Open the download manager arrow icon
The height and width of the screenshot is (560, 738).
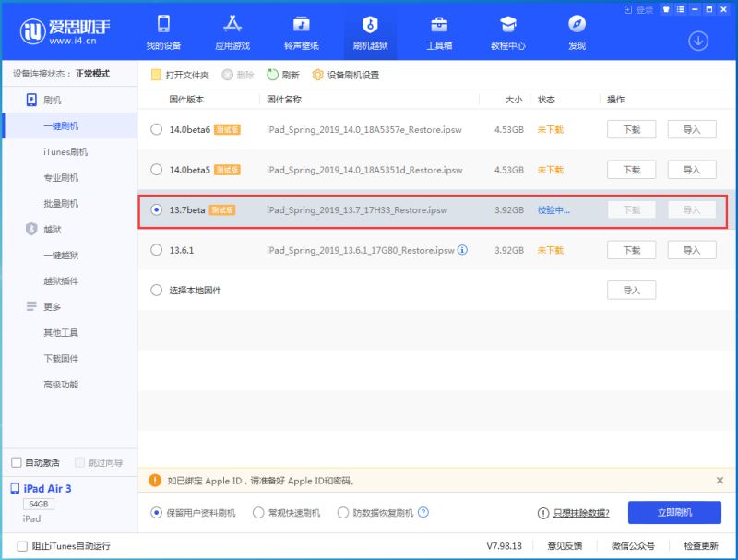(x=698, y=41)
